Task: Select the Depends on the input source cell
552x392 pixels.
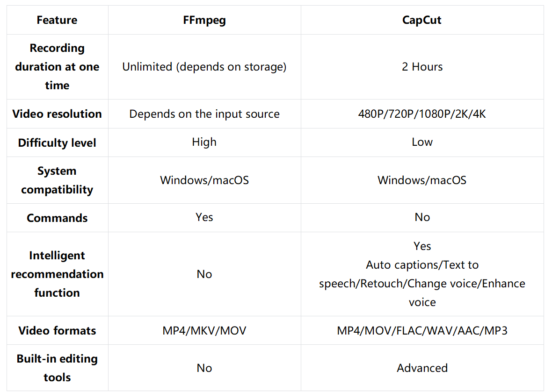Action: pos(204,114)
